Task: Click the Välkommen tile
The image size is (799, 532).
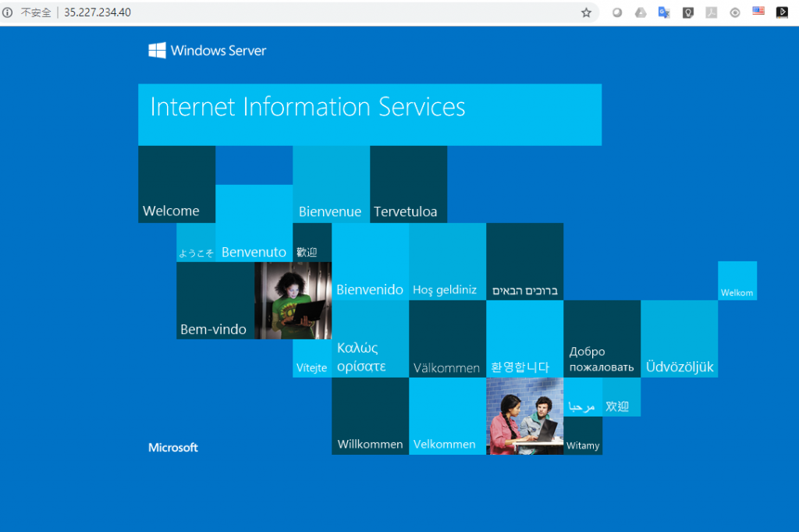Action: coord(447,339)
